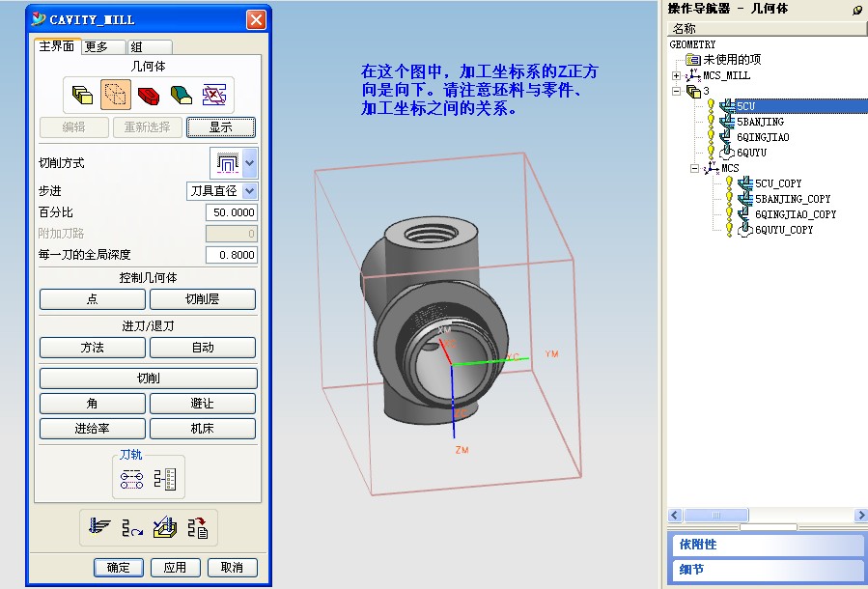Expand the 依附性 panel
The image size is (868, 589).
point(768,545)
